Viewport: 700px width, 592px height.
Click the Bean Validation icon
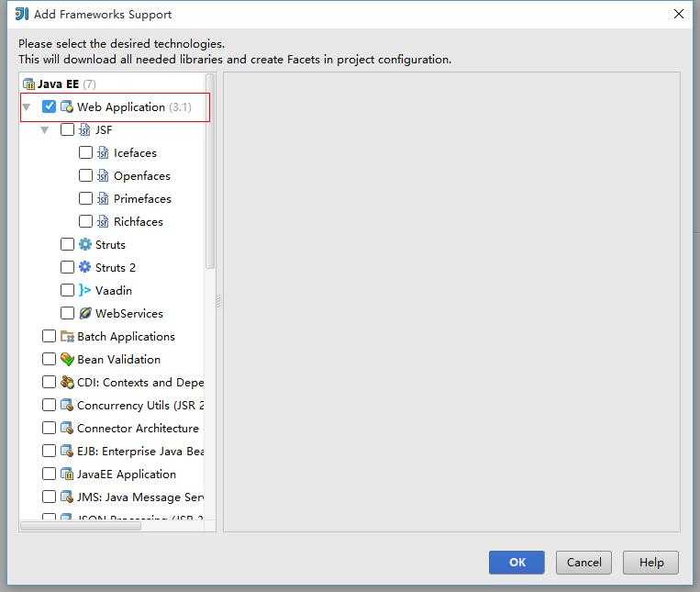tap(67, 359)
